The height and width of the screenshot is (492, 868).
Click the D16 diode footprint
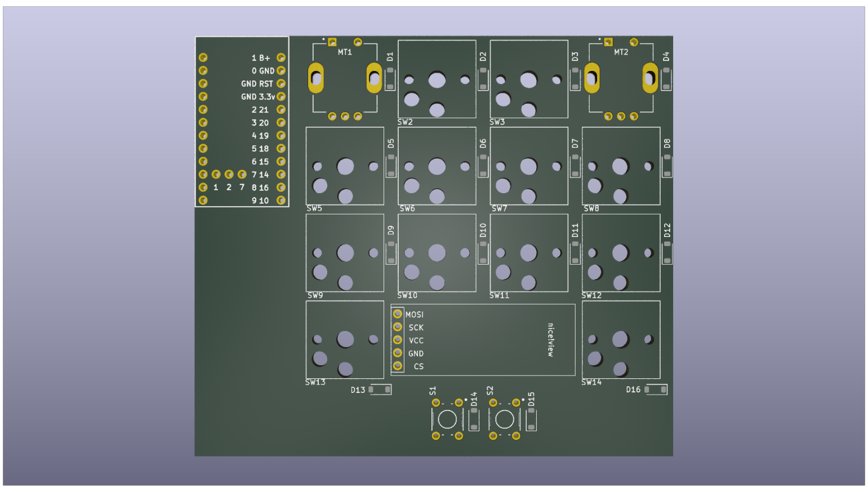656,390
